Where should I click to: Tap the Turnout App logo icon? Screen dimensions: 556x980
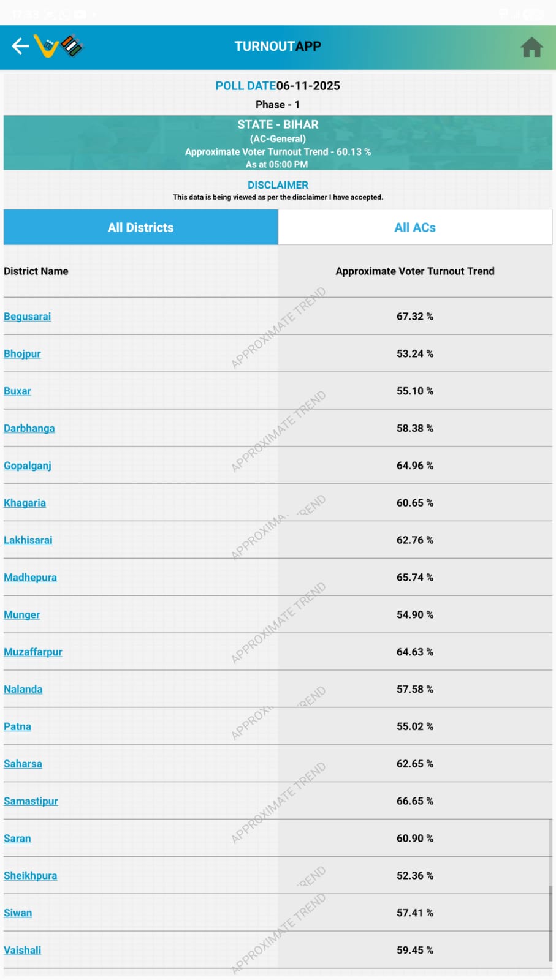coord(59,46)
